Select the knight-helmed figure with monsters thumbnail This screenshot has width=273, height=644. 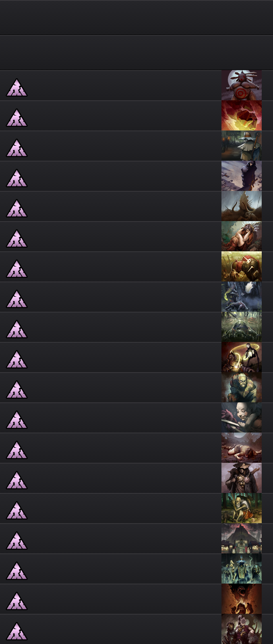(x=242, y=629)
